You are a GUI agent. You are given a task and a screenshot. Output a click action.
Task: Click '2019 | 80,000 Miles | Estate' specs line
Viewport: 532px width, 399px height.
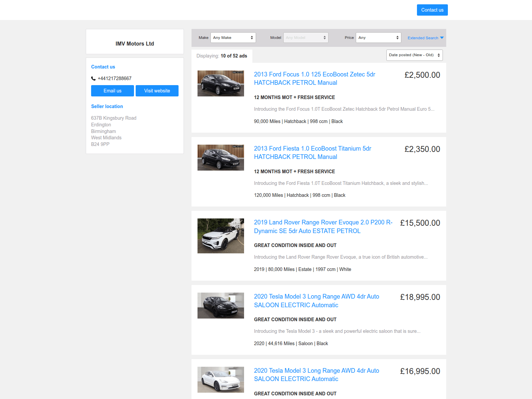click(x=303, y=269)
